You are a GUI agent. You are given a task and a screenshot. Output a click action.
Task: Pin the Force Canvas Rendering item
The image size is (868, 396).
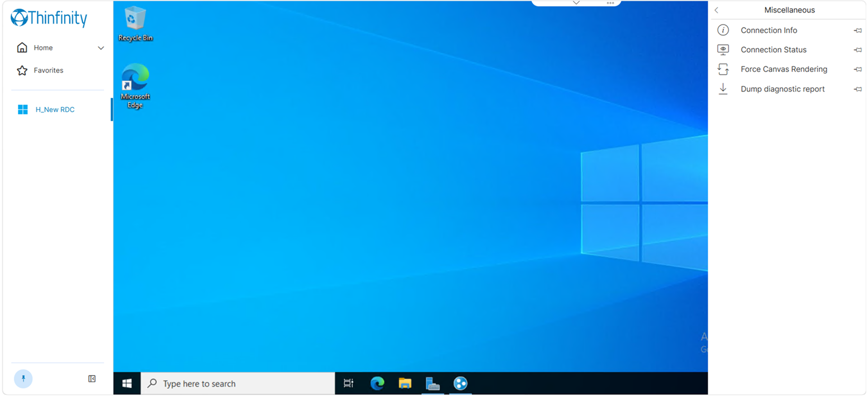858,69
